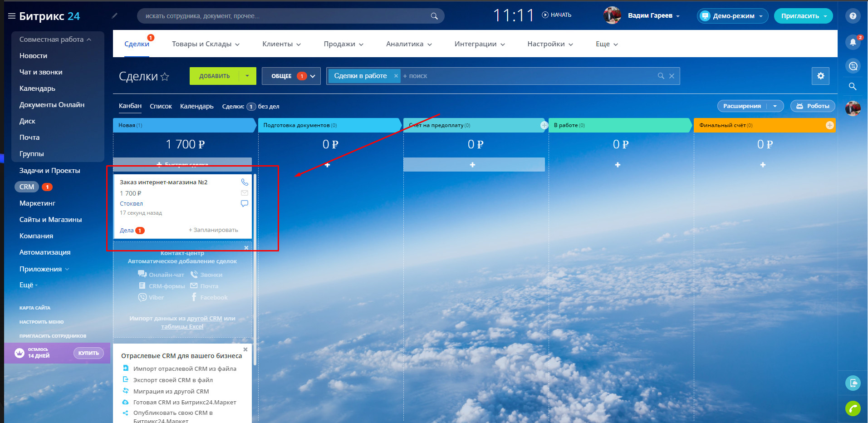Add a stage after 'Счет на предоплату' with the plus icon
The width and height of the screenshot is (868, 423).
click(544, 125)
